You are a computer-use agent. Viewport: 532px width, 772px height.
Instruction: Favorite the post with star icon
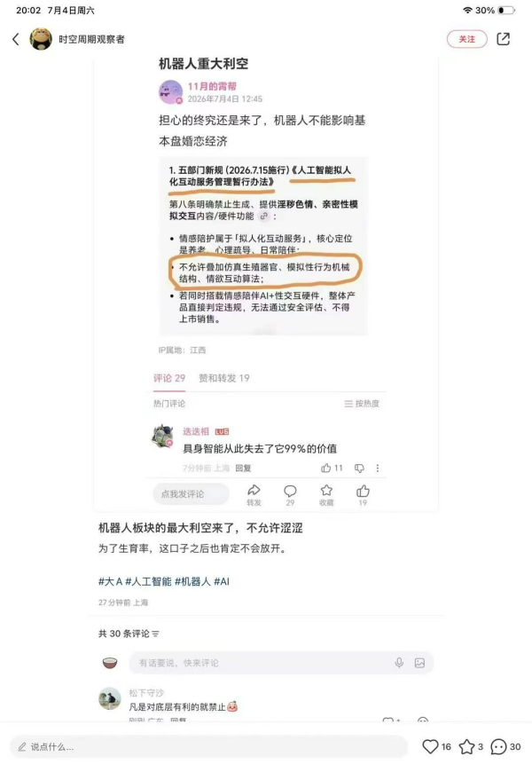point(466,746)
